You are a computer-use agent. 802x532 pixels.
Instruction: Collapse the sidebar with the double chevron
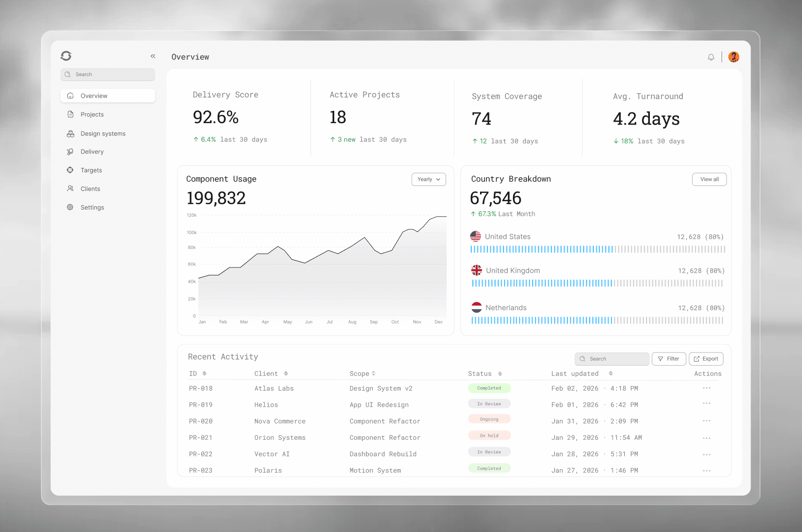pyautogui.click(x=153, y=56)
